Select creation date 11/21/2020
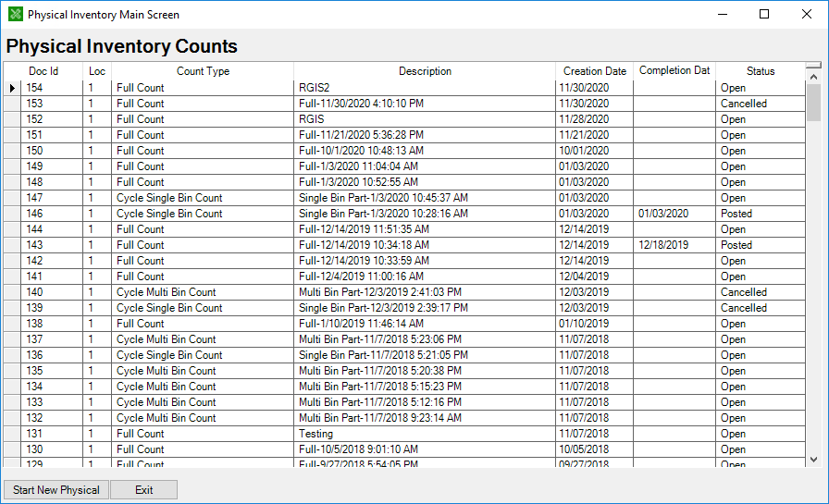 click(594, 135)
